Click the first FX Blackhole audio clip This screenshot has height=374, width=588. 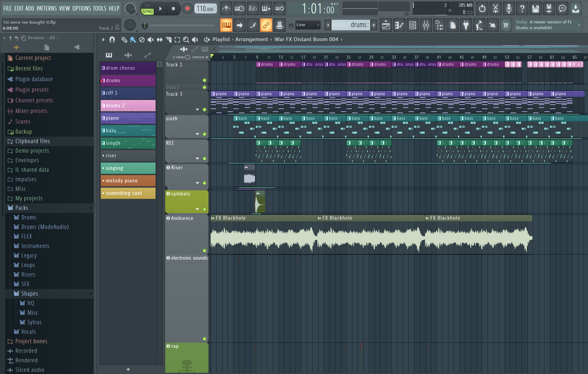(264, 234)
